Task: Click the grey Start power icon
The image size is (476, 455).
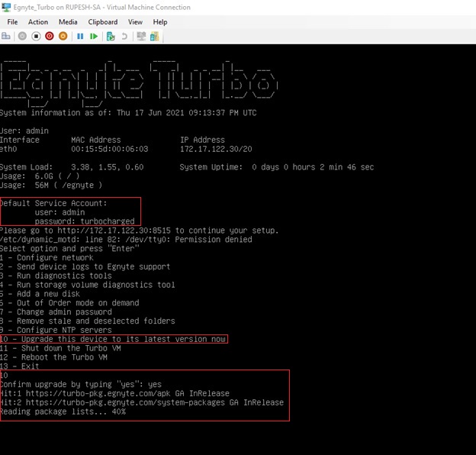Action: point(22,36)
